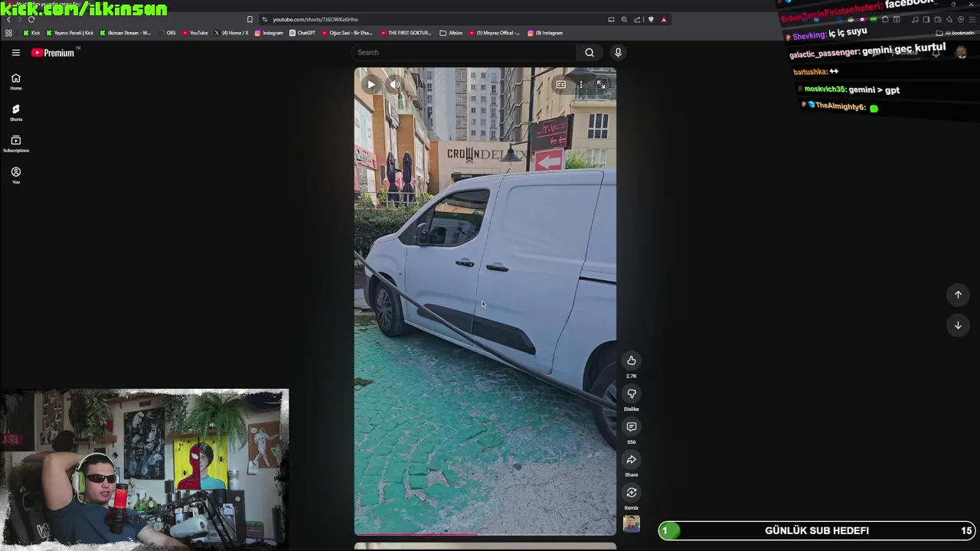Open Subscriptions in the YouTube sidebar
This screenshot has height=551, width=980.
tap(15, 144)
